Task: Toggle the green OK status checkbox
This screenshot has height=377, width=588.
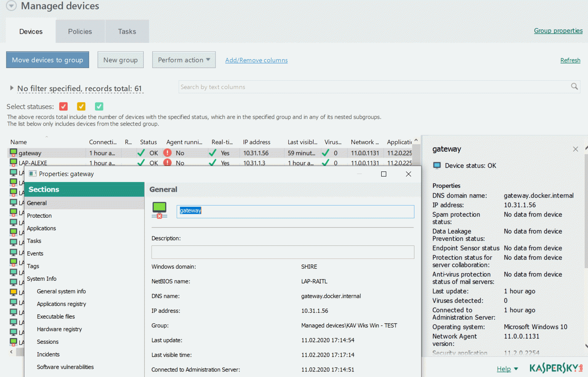Action: [x=99, y=106]
